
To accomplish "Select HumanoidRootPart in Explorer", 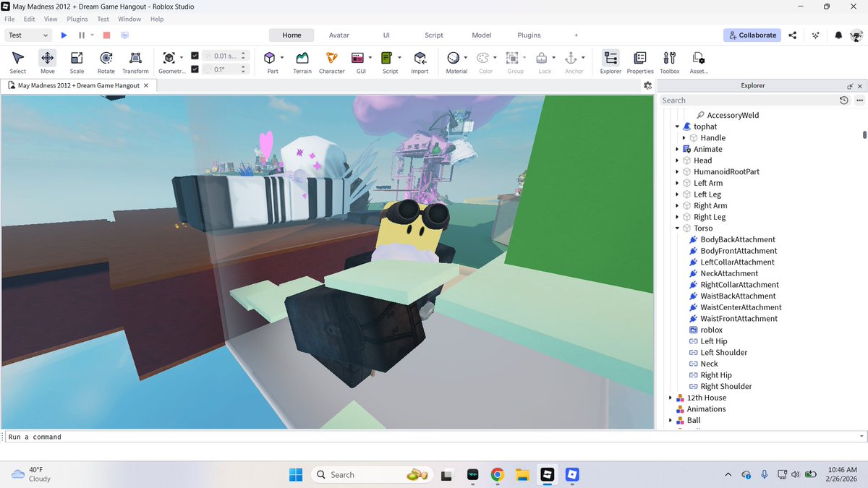I will point(726,172).
